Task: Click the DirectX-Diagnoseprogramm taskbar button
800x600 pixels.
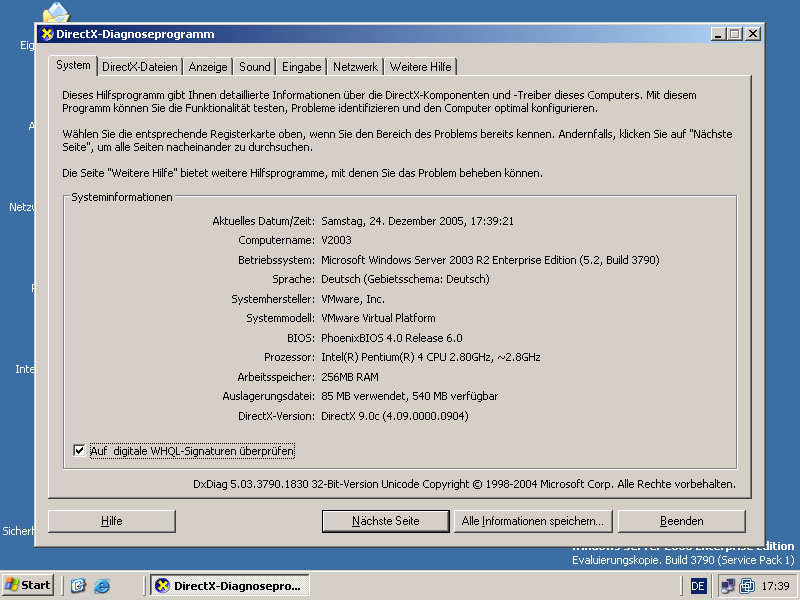Action: coord(229,585)
